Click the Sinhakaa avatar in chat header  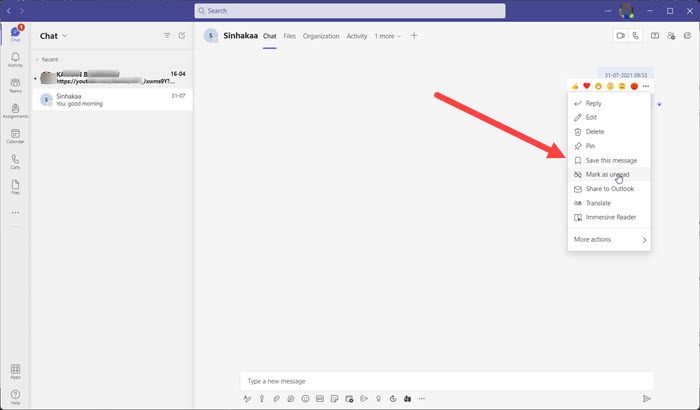(x=211, y=36)
